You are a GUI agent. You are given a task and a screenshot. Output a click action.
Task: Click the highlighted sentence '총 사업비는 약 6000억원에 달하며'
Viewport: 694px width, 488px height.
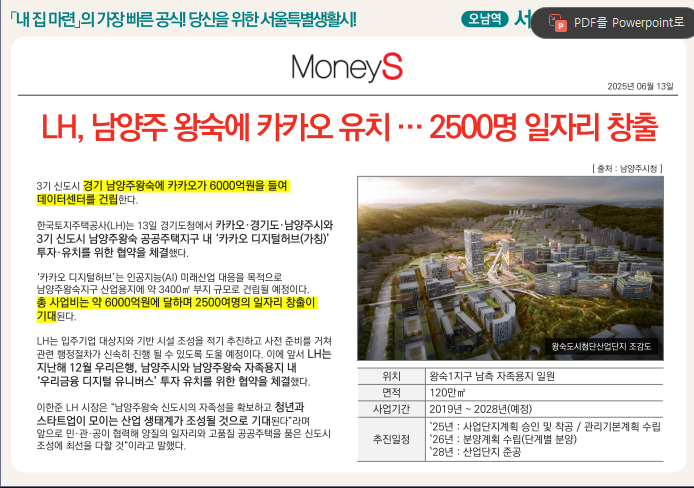pyautogui.click(x=116, y=303)
